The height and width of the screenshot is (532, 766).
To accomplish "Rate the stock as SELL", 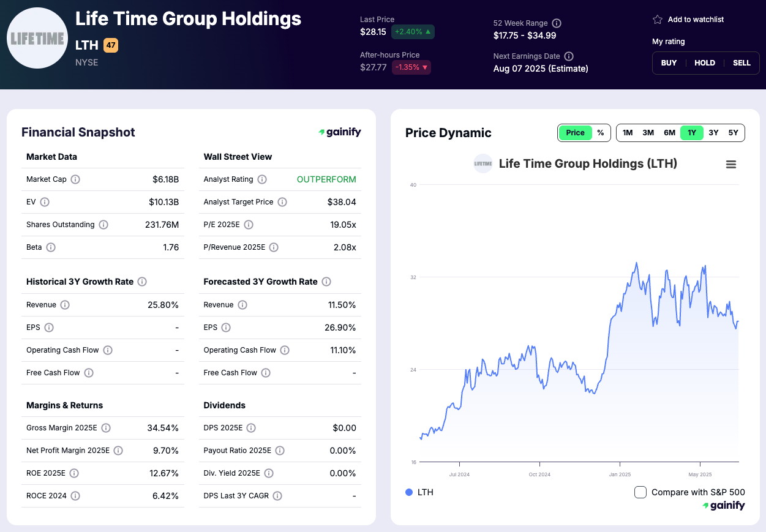I will [x=742, y=63].
